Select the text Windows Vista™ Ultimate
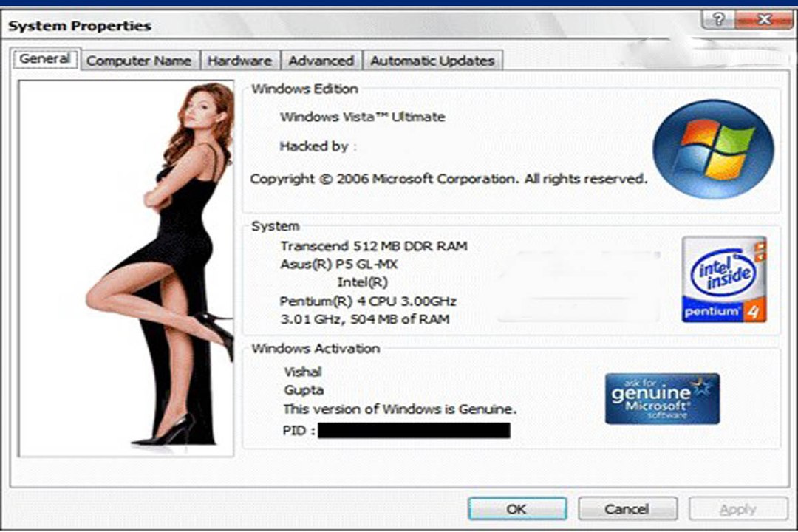798x532 pixels. 362,117
